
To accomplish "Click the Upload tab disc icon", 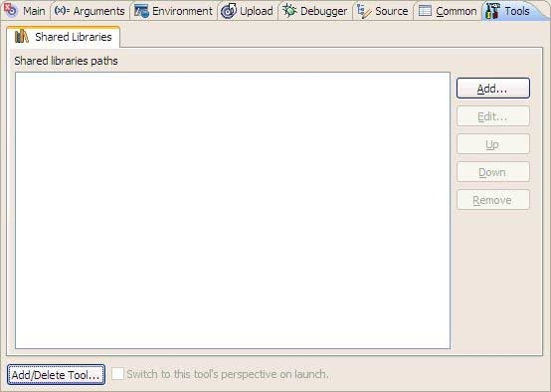I will pos(229,11).
